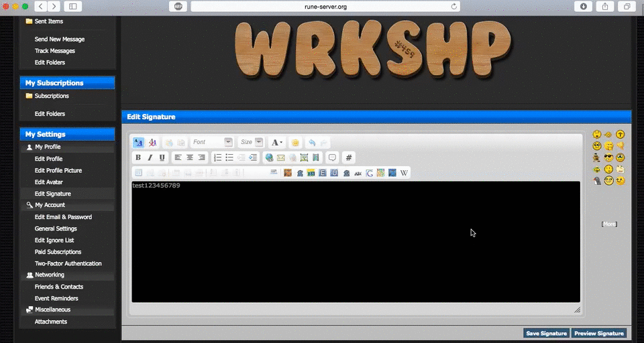This screenshot has width=644, height=343.
Task: Align text left
Action: pyautogui.click(x=178, y=157)
